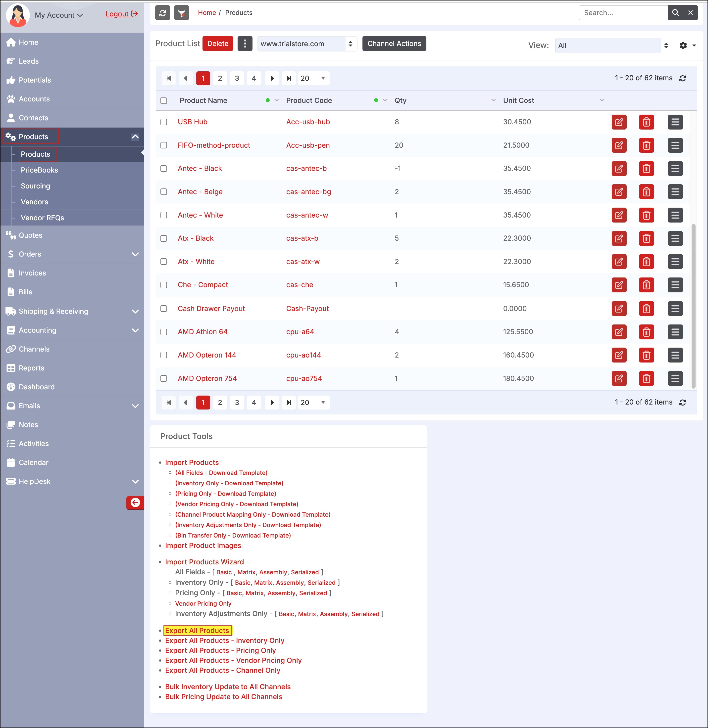Check the USB Hub row checkbox

click(164, 122)
